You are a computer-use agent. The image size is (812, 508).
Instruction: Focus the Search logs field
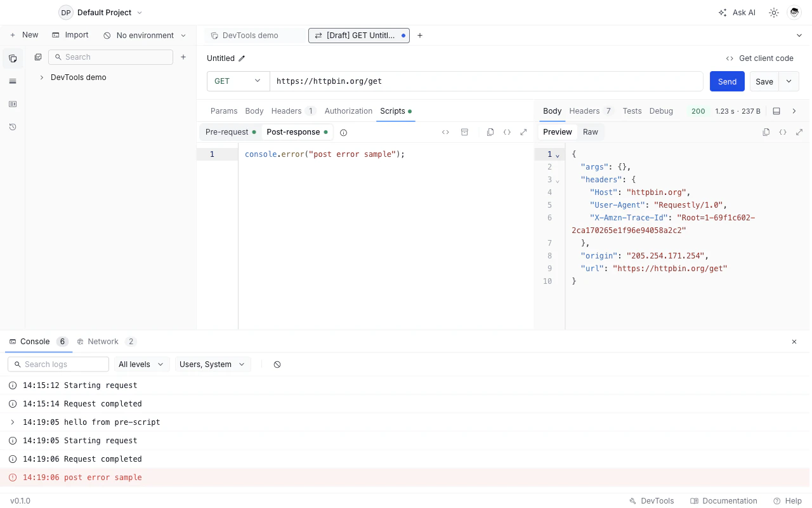coord(58,364)
